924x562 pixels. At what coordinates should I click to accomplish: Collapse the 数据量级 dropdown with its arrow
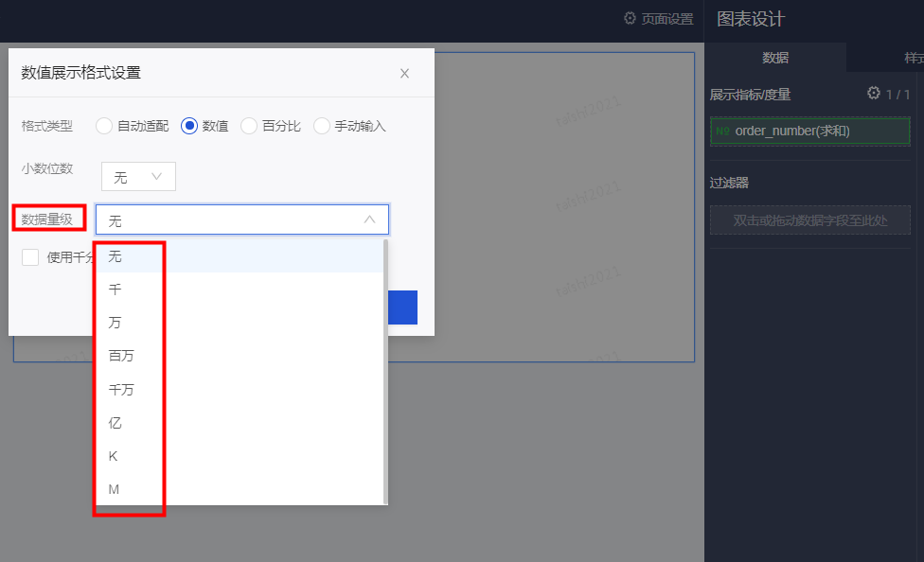click(x=369, y=220)
